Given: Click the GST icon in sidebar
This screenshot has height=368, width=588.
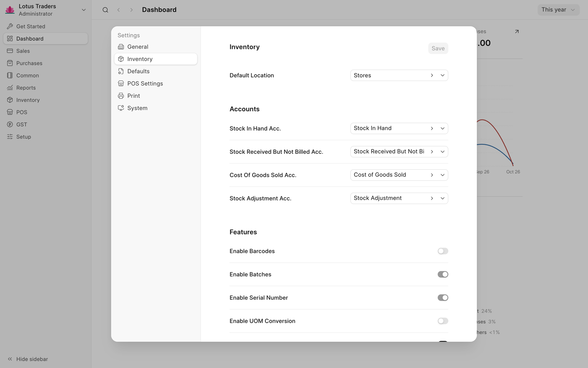Looking at the screenshot, I should 10,124.
